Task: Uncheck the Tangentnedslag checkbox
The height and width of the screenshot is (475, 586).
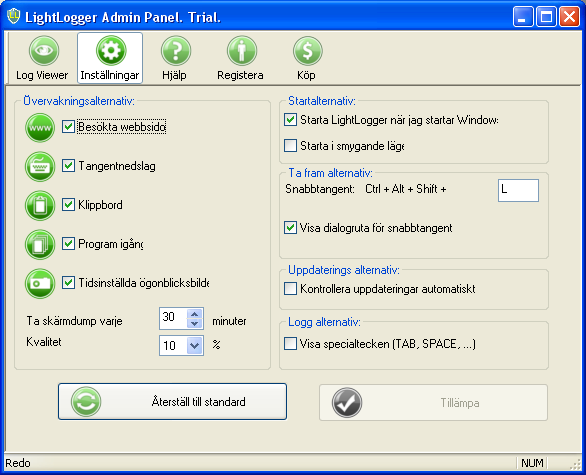Action: click(x=68, y=166)
